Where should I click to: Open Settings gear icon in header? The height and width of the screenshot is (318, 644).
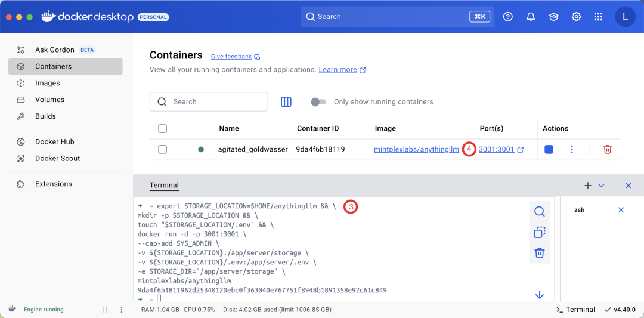576,17
